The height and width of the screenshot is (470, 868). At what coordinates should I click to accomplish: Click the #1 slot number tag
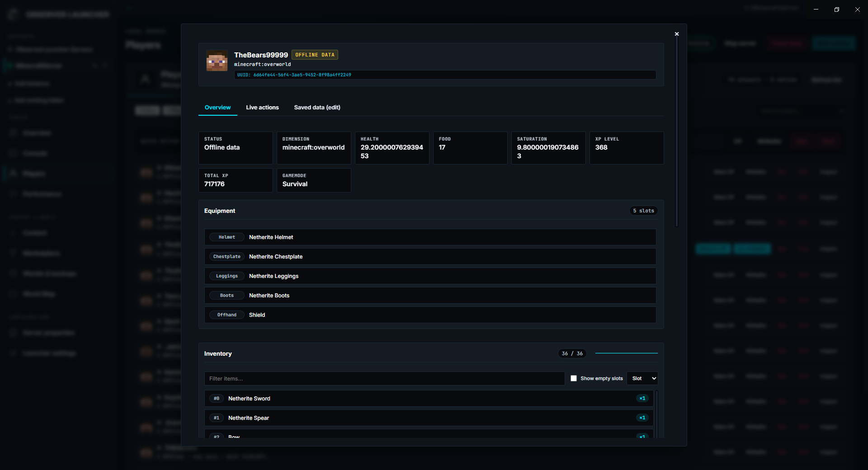(x=217, y=418)
